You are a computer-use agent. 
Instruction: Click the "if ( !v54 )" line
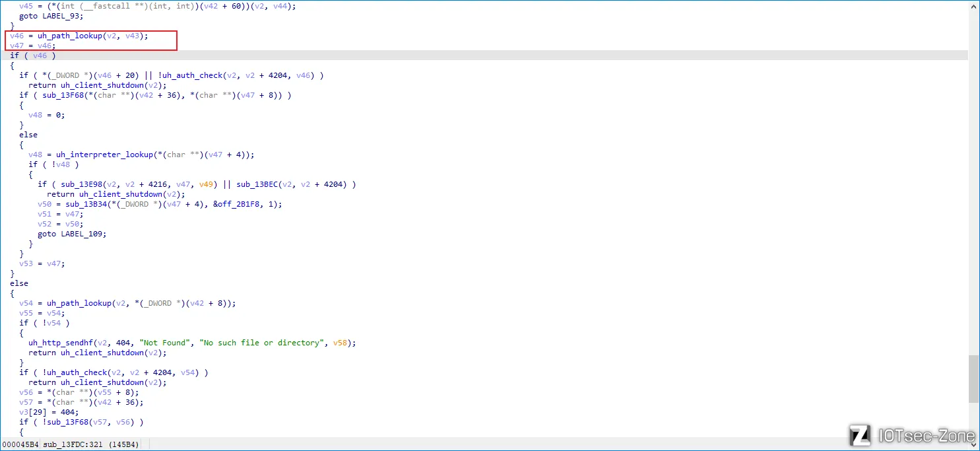pyautogui.click(x=44, y=323)
